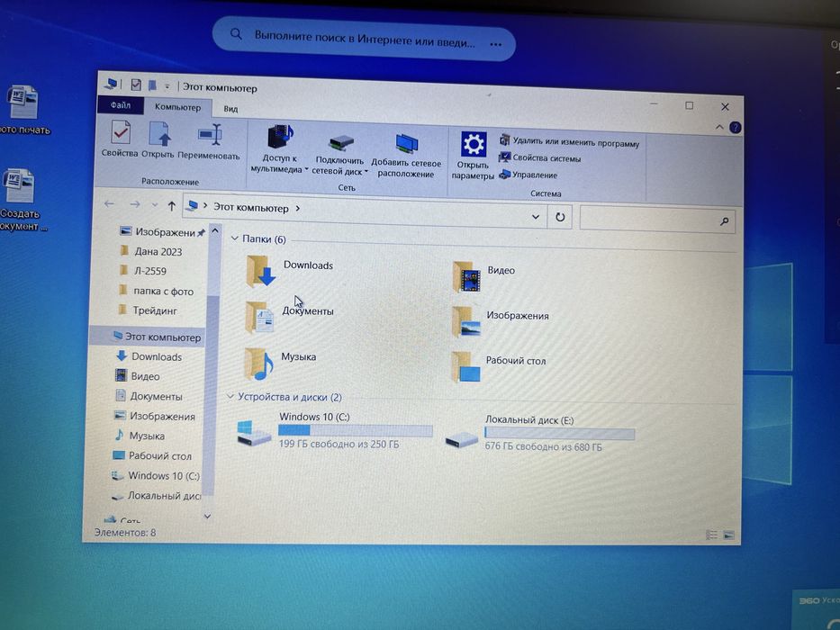This screenshot has width=840, height=630.
Task: Select the Windows 10 (C:) drive
Action: [x=334, y=430]
